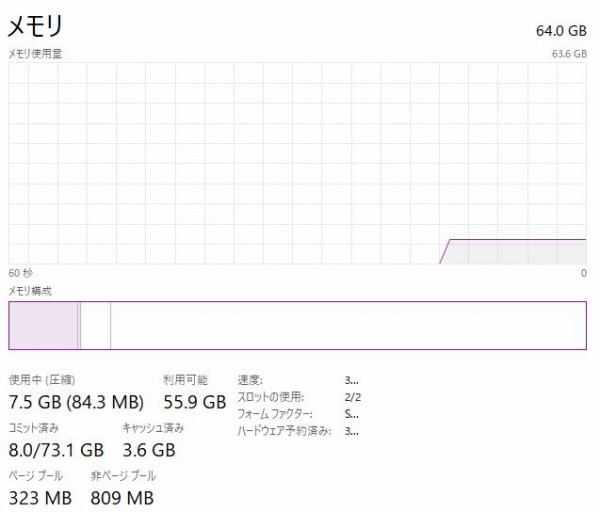Click the 809 MB non-paged pool value
Image resolution: width=600 pixels, height=512 pixels.
122,496
